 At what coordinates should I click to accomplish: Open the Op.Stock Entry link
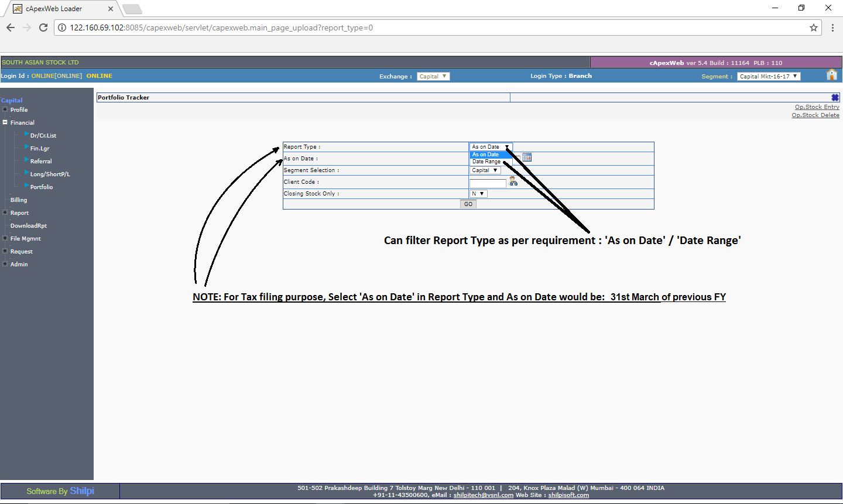click(817, 107)
